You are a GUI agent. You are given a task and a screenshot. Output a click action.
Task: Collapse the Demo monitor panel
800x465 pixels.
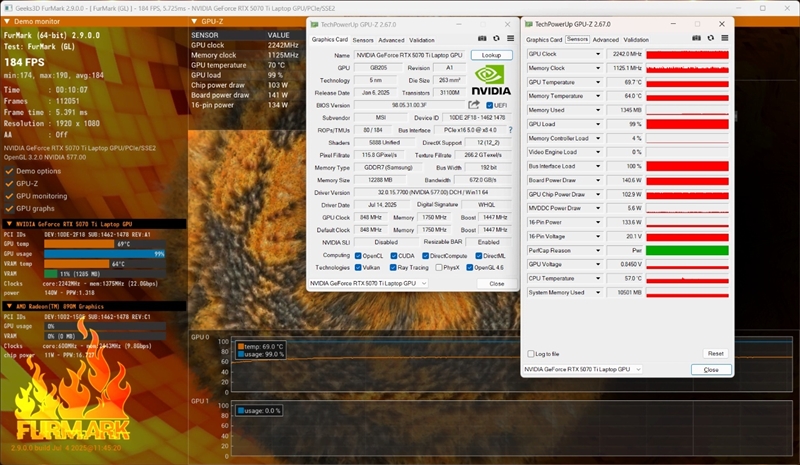7,21
